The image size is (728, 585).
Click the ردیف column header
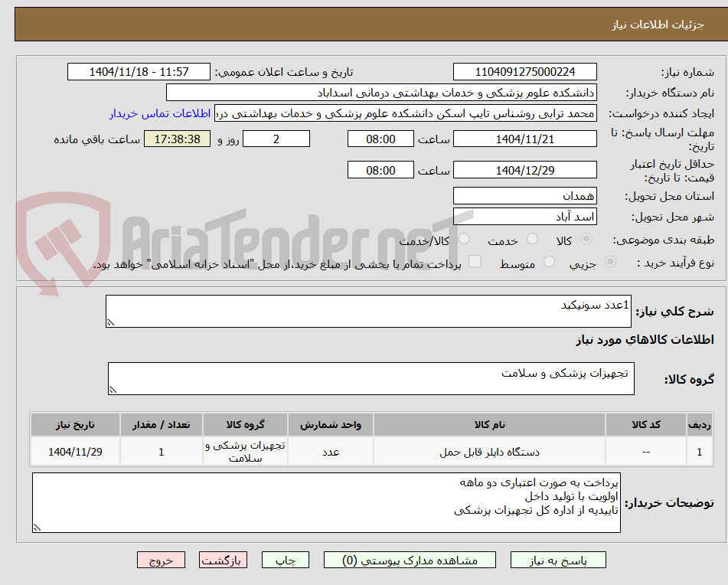point(700,425)
